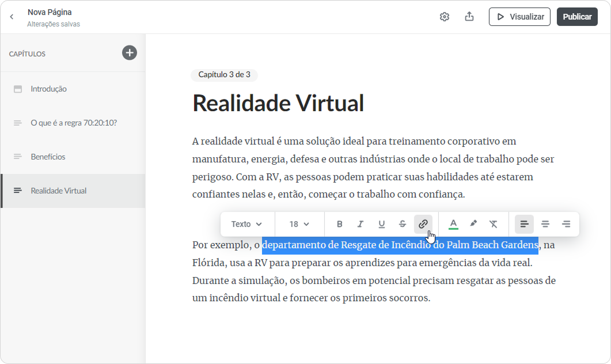This screenshot has height=364, width=611.
Task: Open page settings gear icon
Action: (x=445, y=17)
